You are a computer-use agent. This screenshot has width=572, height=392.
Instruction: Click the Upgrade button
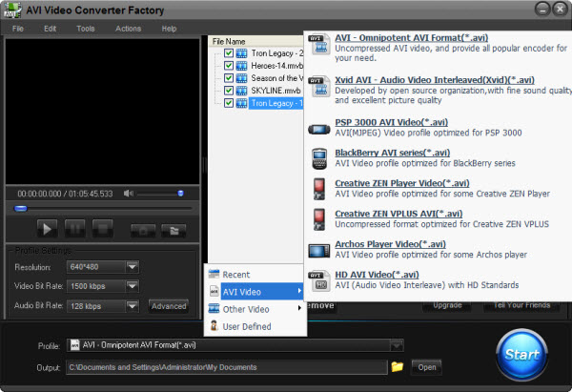click(x=447, y=305)
